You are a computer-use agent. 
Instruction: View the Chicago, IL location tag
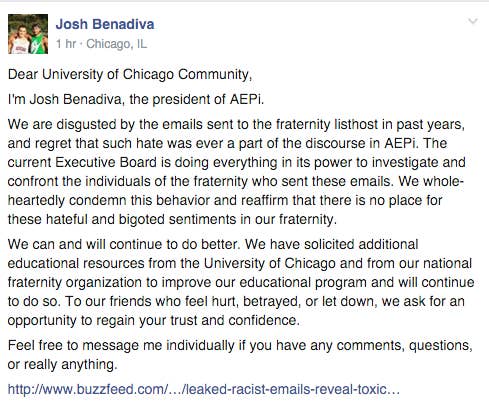117,44
